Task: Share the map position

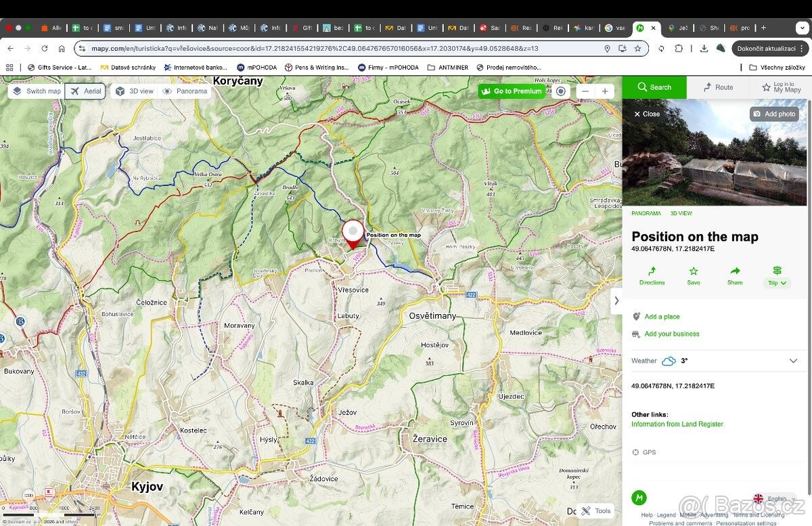Action: pos(735,271)
